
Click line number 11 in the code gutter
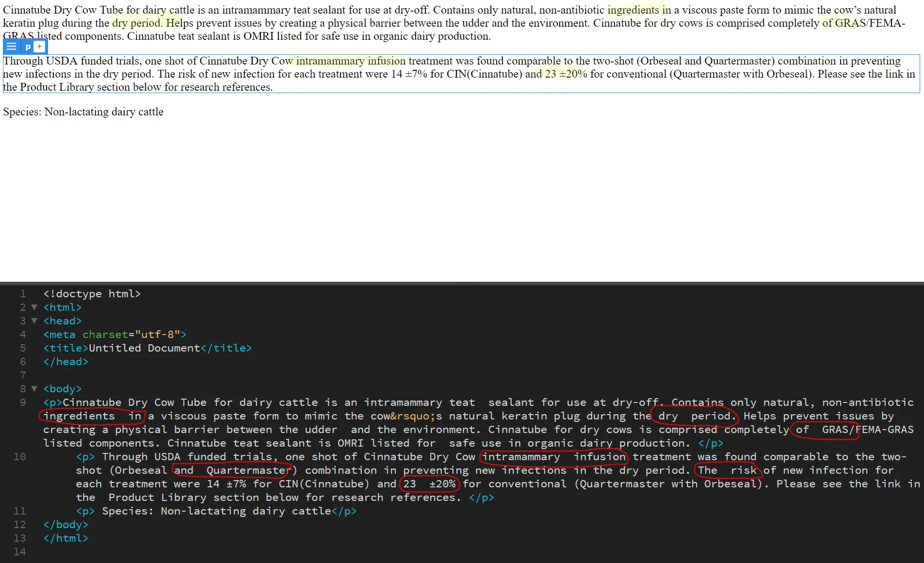coord(20,511)
